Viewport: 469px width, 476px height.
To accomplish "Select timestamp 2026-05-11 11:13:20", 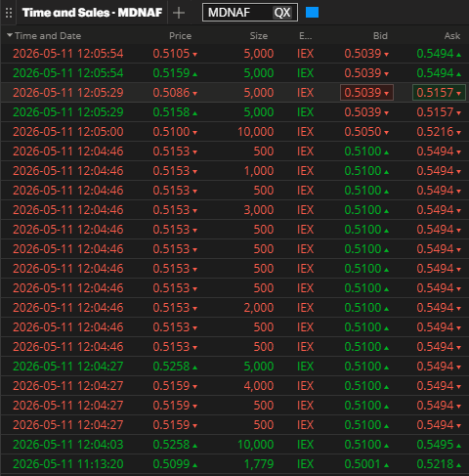I will (x=68, y=464).
